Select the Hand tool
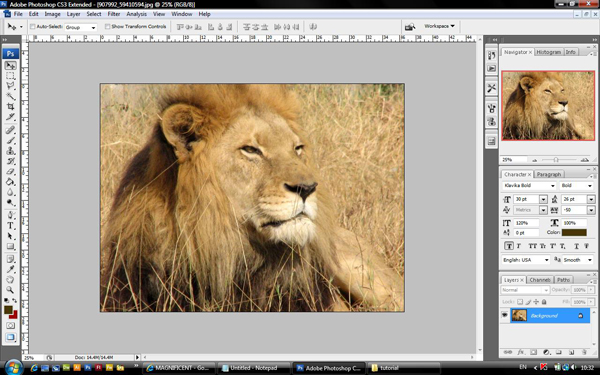Image resolution: width=600 pixels, height=375 pixels. click(10, 280)
